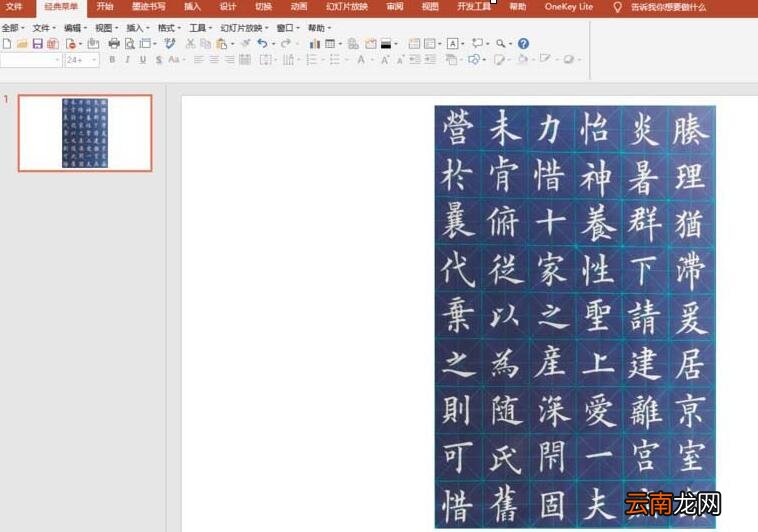Click the Insert Table grid icon
Viewport: 758px width, 532px height.
click(x=330, y=44)
